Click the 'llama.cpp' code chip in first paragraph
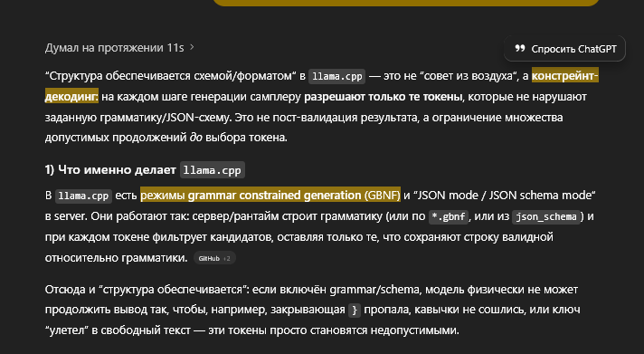This screenshot has width=644, height=354. click(x=336, y=76)
